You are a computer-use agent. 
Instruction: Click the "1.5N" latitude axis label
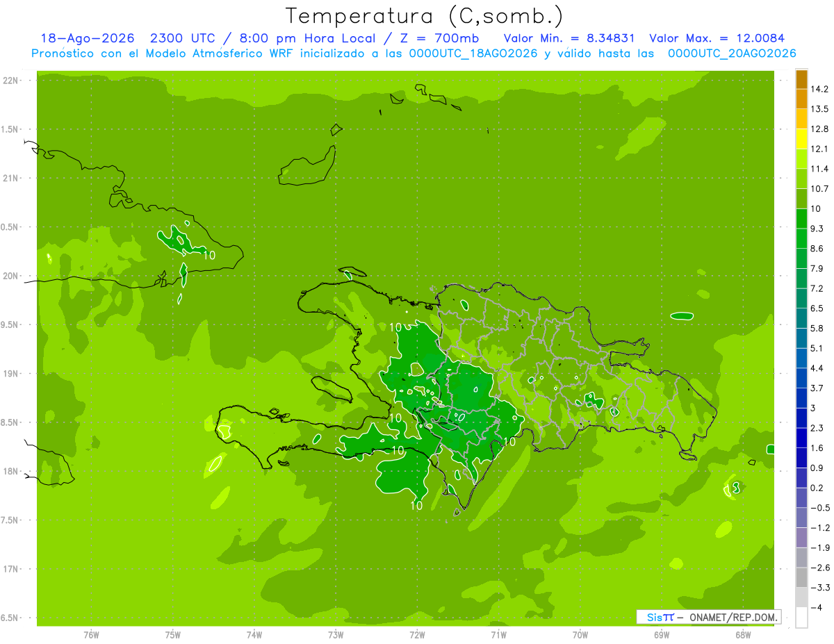(10, 129)
